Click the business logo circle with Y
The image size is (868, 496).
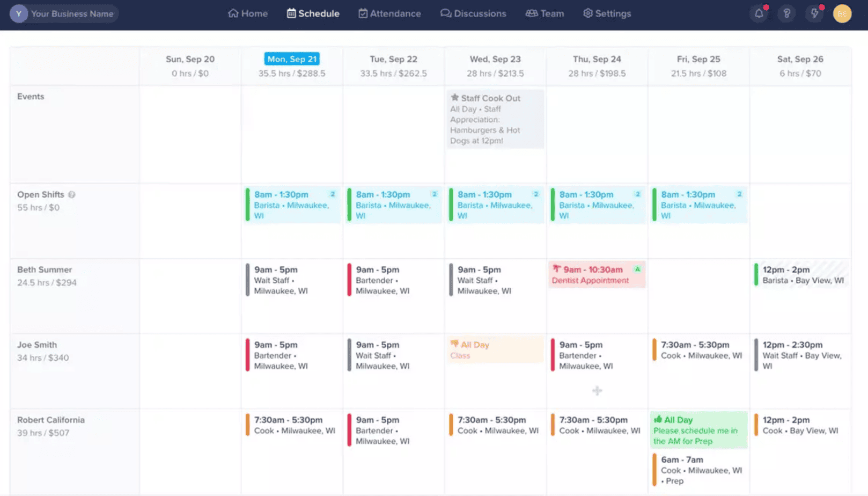click(x=19, y=12)
